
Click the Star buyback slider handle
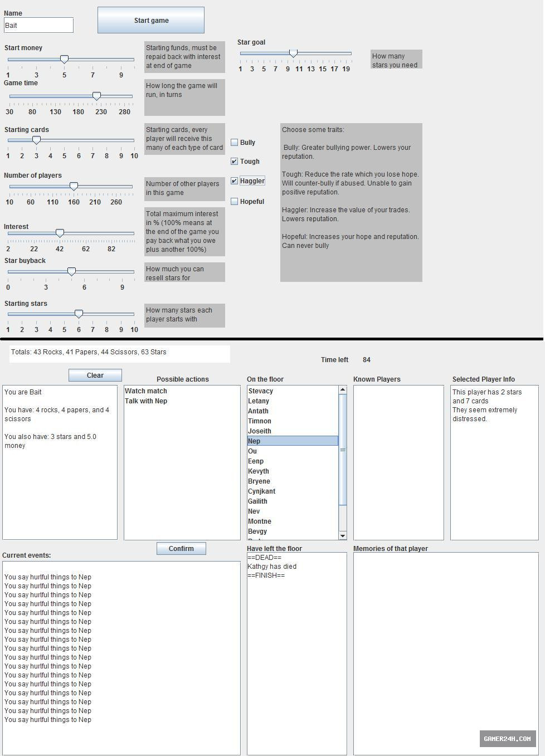point(71,271)
